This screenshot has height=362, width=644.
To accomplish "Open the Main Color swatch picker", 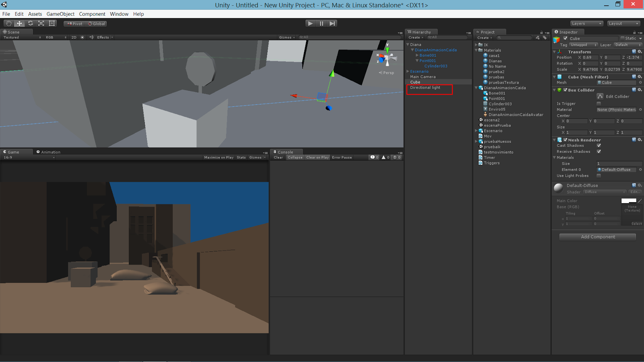I will [629, 200].
